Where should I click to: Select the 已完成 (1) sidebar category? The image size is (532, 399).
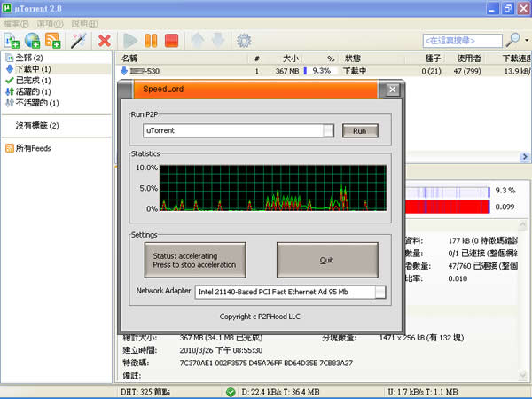point(33,80)
